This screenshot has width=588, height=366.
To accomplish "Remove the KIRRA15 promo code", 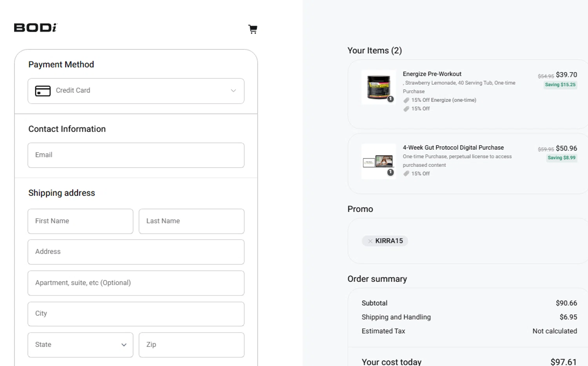I will pyautogui.click(x=370, y=241).
